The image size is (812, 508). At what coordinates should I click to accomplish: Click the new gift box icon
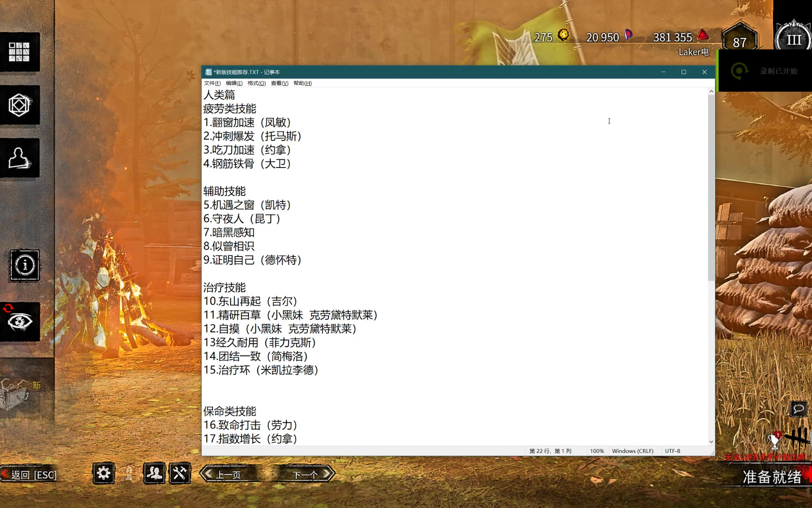click(16, 392)
